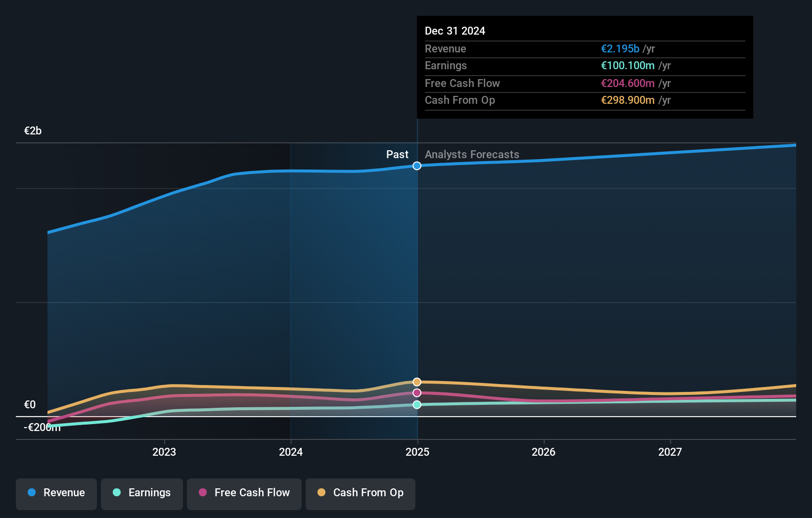The image size is (812, 518).
Task: Click the Dec 31 2024 tooltip date
Action: 455,31
